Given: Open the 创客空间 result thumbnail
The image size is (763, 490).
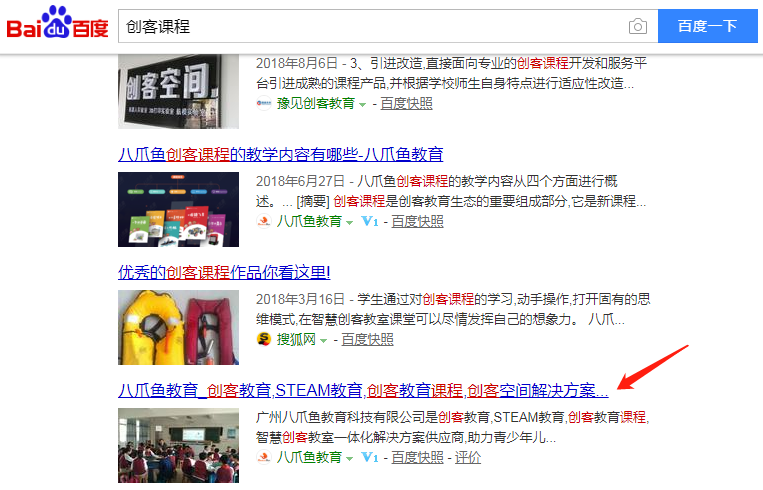Looking at the screenshot, I should [179, 91].
